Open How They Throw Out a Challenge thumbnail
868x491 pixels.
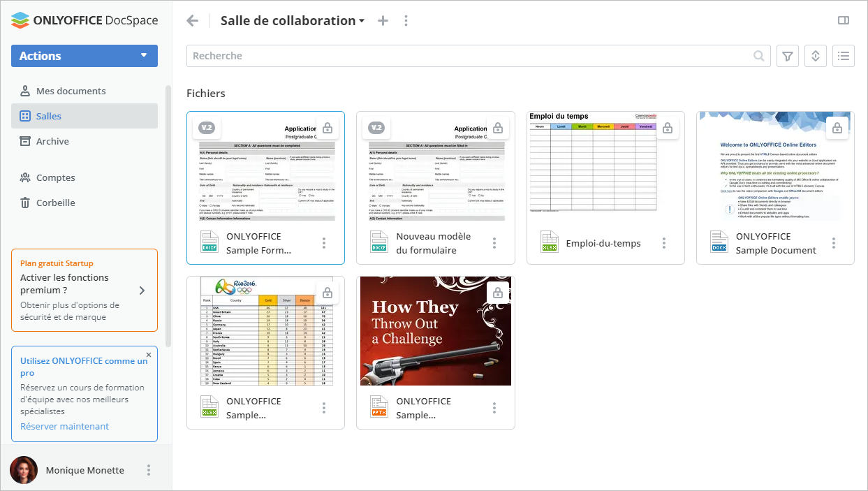tap(436, 331)
